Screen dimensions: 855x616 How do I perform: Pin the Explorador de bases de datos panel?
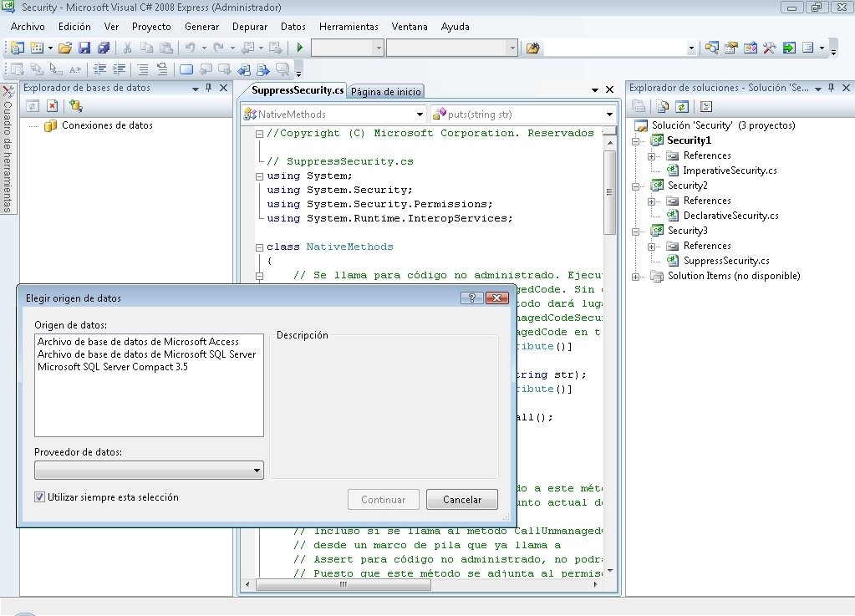coord(208,88)
